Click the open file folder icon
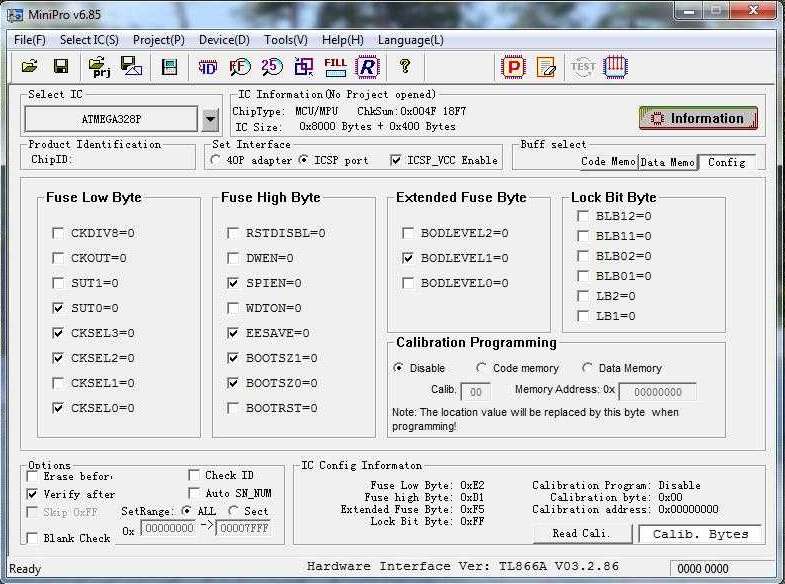The width and height of the screenshot is (785, 584). [x=30, y=67]
